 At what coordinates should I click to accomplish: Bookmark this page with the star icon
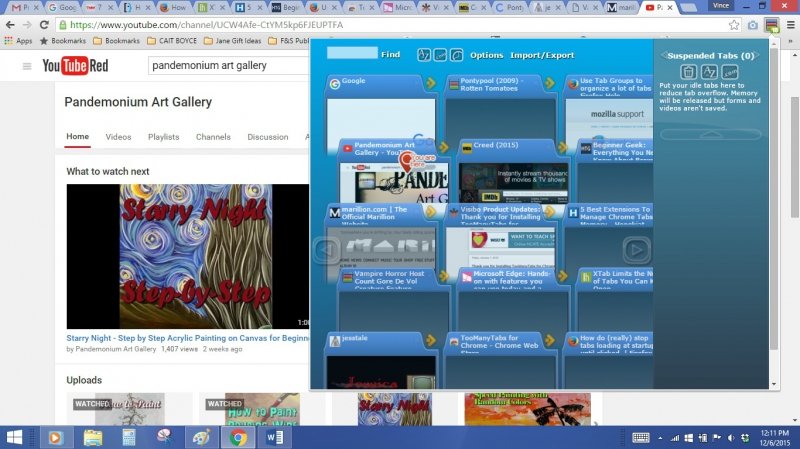pos(734,25)
